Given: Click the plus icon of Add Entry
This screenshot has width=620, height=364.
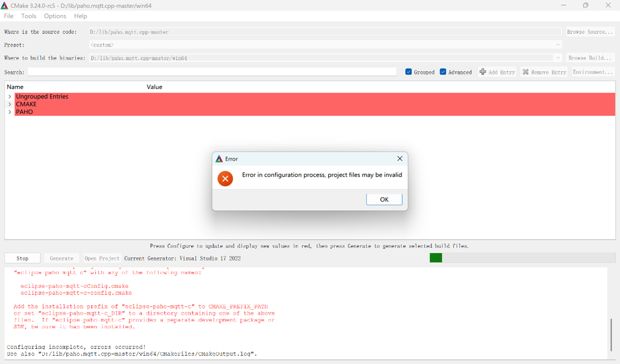Looking at the screenshot, I should coord(483,72).
